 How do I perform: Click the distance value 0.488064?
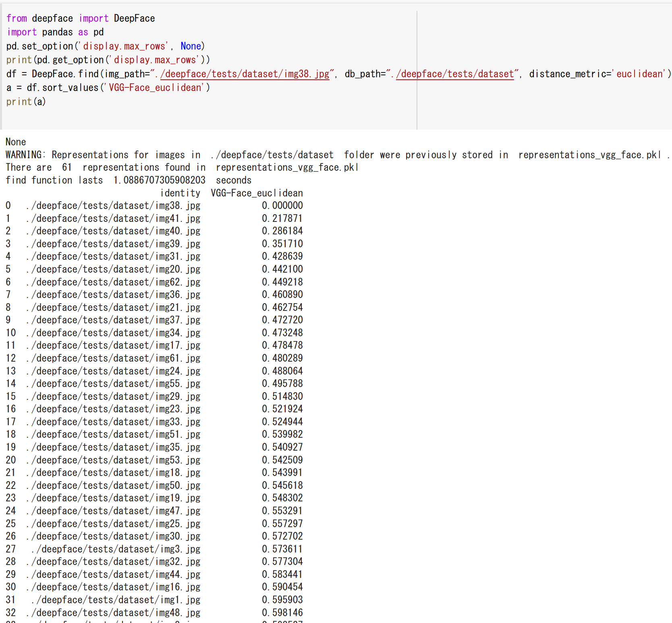(x=282, y=371)
